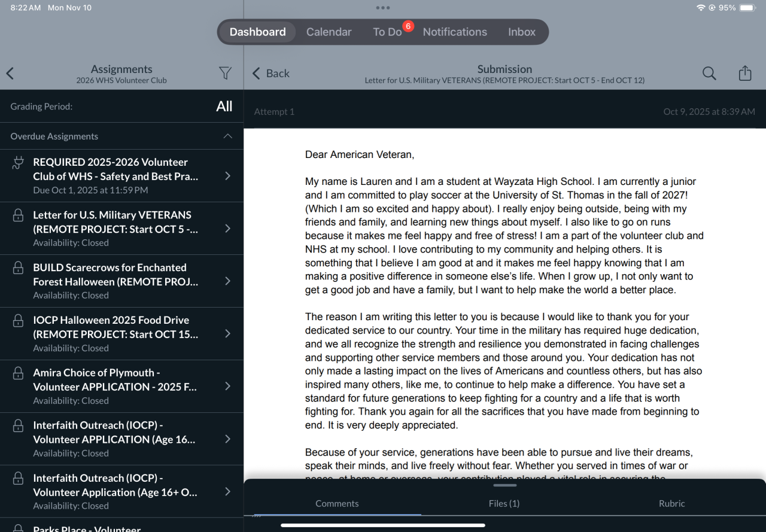Tap the status bar time 8:22 AM

[26, 8]
